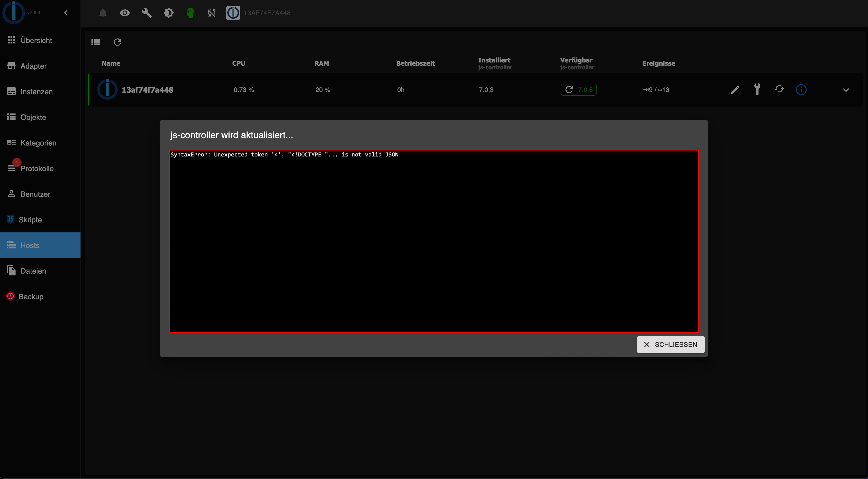Collapse the sidebar with the left arrow
Viewport: 868px width, 479px height.
coord(66,13)
